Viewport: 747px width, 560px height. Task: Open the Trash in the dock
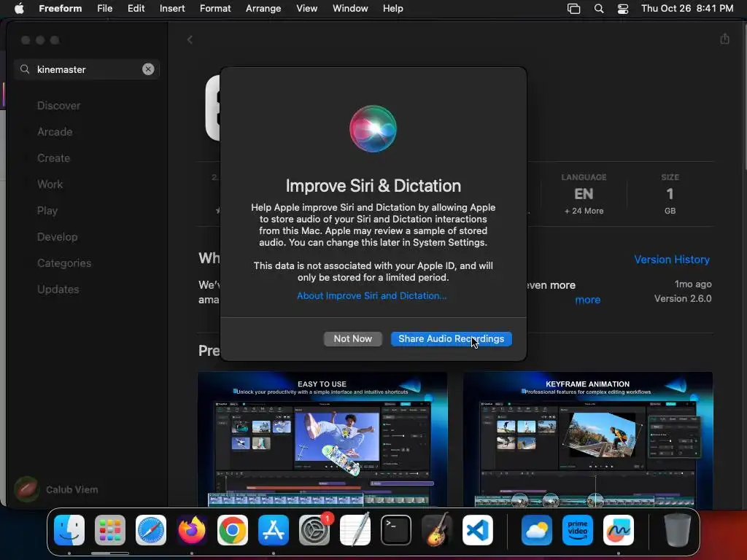tap(678, 530)
